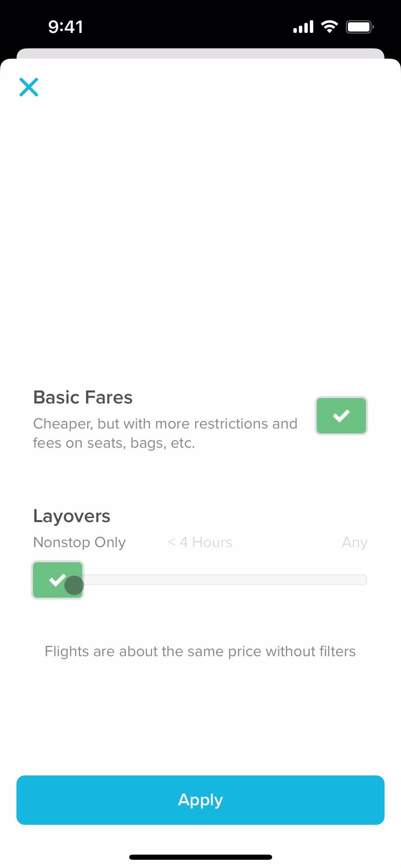Click the Basic Fares description text
This screenshot has width=401, height=868.
(165, 433)
